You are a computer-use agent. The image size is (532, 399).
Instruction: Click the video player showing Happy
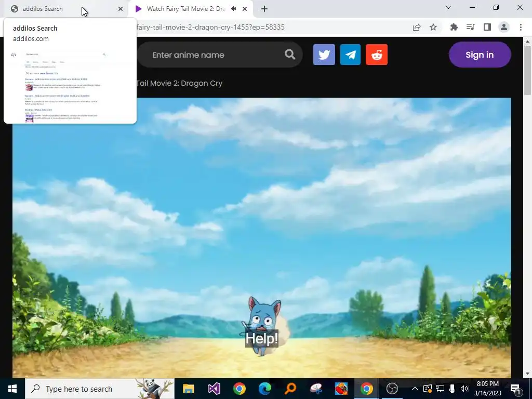tap(262, 237)
